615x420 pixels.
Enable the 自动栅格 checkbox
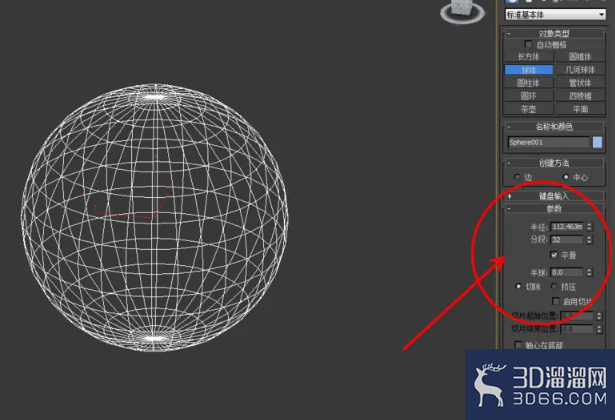click(x=528, y=44)
